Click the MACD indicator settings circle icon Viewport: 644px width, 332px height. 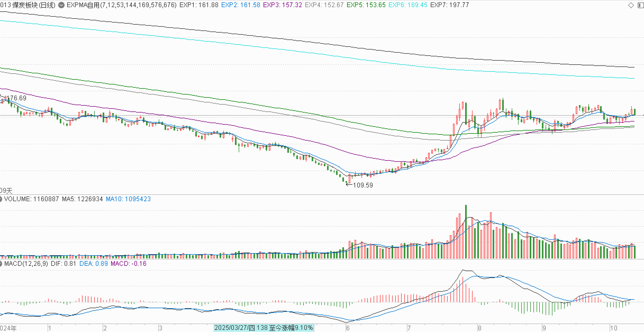click(1, 263)
